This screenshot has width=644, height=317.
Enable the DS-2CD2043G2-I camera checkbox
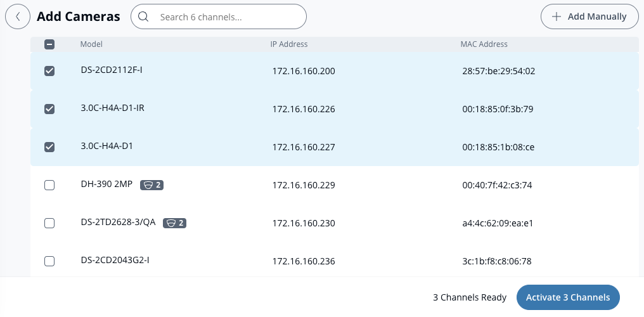pos(49,261)
